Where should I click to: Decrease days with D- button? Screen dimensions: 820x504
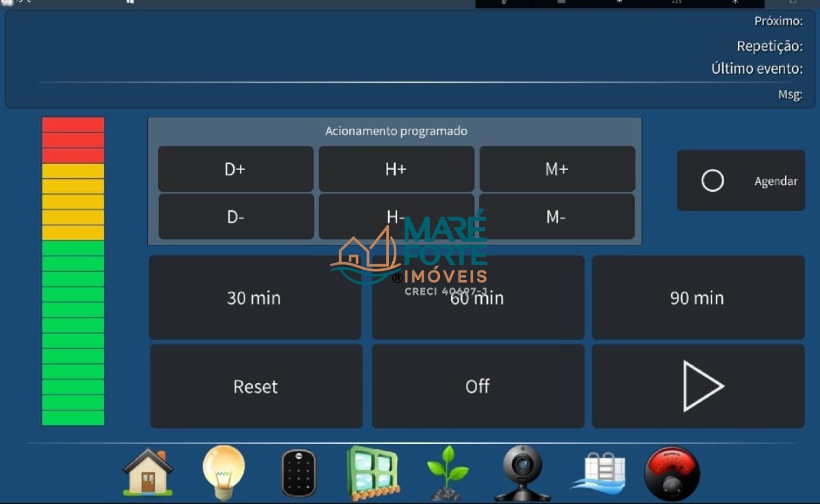[236, 217]
